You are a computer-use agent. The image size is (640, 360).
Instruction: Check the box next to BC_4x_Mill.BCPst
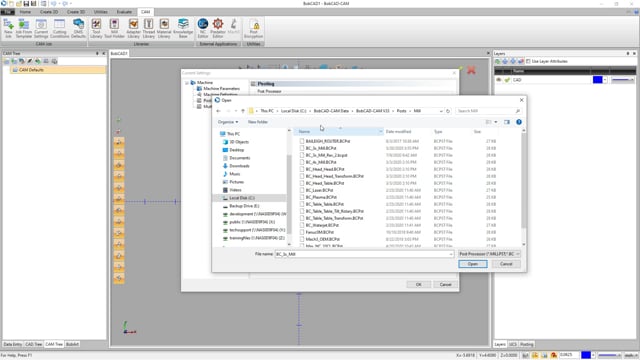302,162
